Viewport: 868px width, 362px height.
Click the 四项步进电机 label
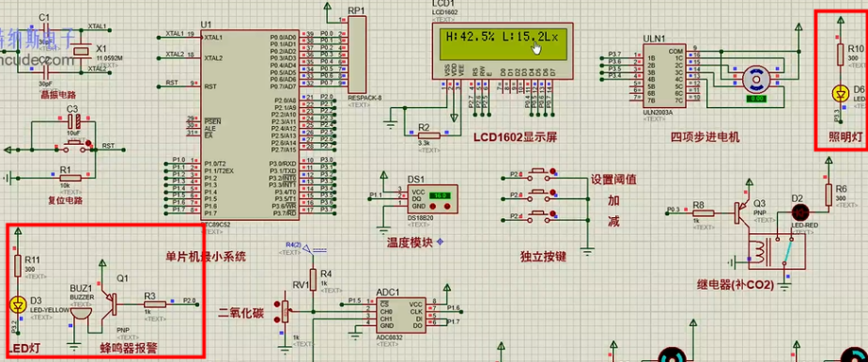(x=705, y=137)
